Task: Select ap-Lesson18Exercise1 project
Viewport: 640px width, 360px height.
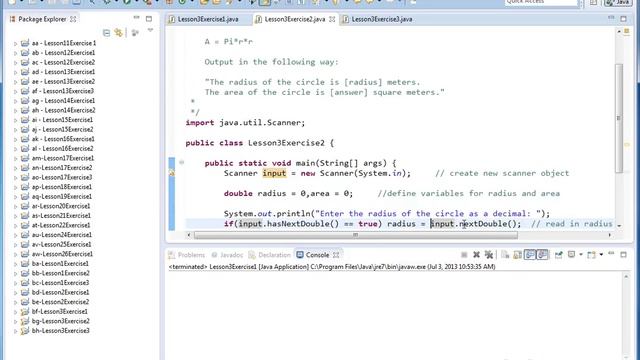Action: (62, 187)
